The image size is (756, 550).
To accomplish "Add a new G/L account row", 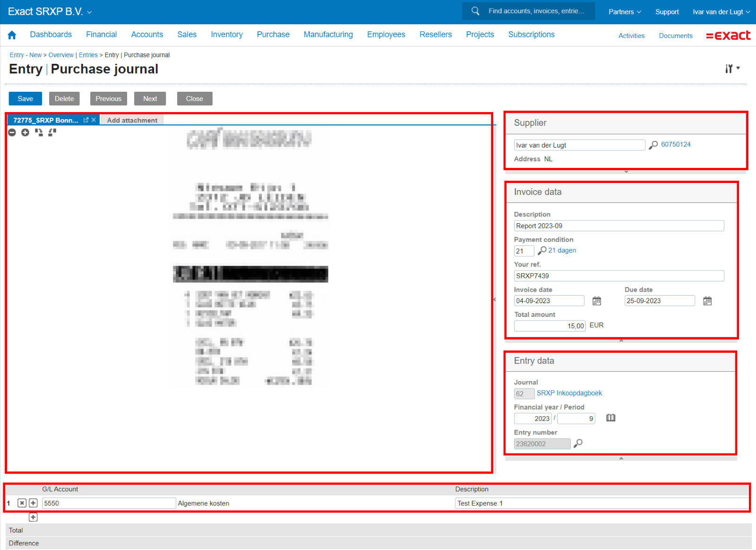I will 33,517.
